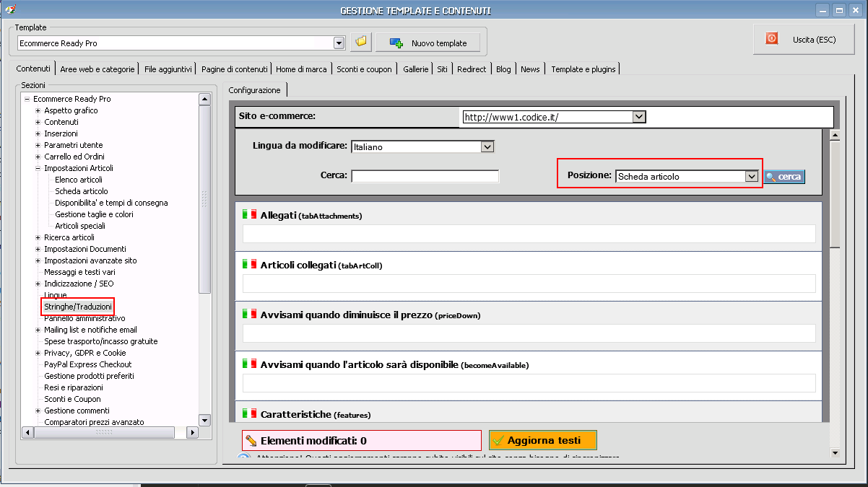Select Scheda articolo in the tree

pos(82,191)
